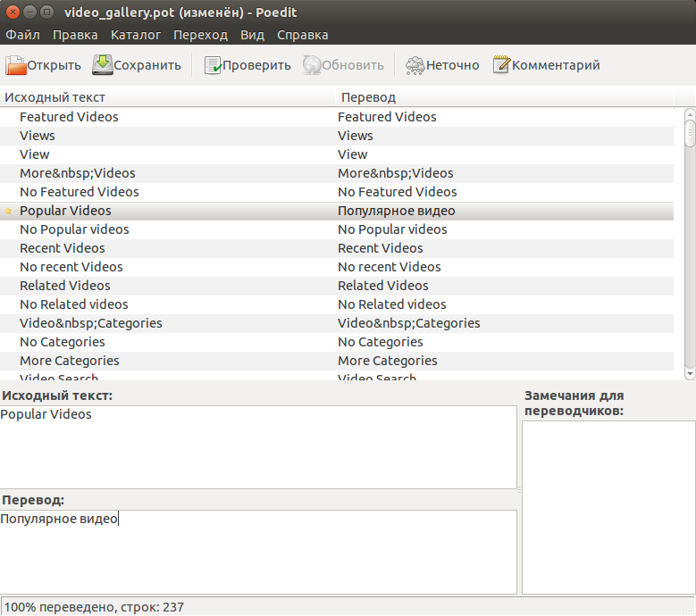Click the splitter handle between text panes
The image size is (696, 616).
point(519,490)
